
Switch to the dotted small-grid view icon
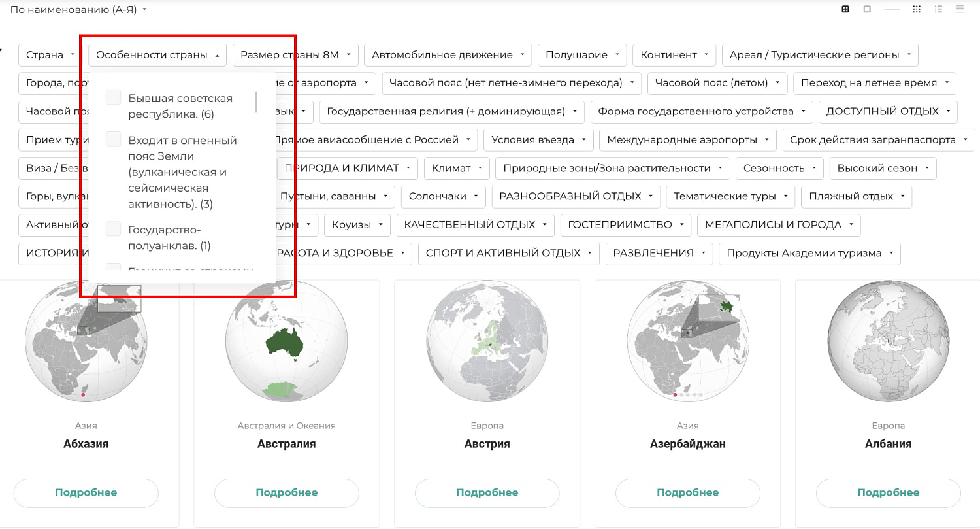917,9
